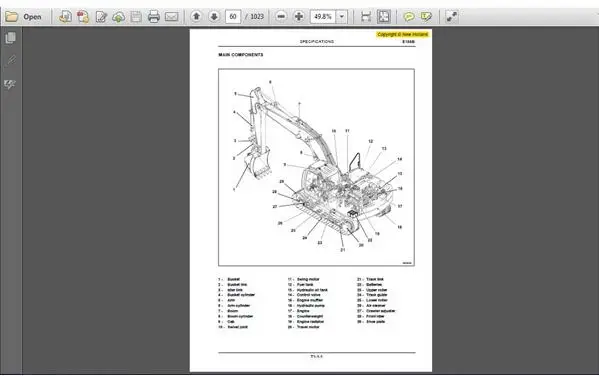The width and height of the screenshot is (599, 376).
Task: Send file by email envelope icon
Action: click(172, 17)
